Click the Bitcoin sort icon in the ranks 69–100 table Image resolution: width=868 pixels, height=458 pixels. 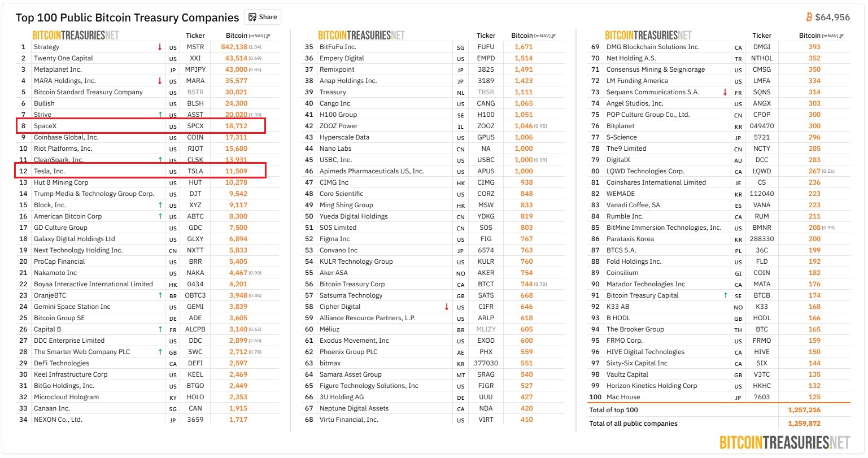click(841, 36)
